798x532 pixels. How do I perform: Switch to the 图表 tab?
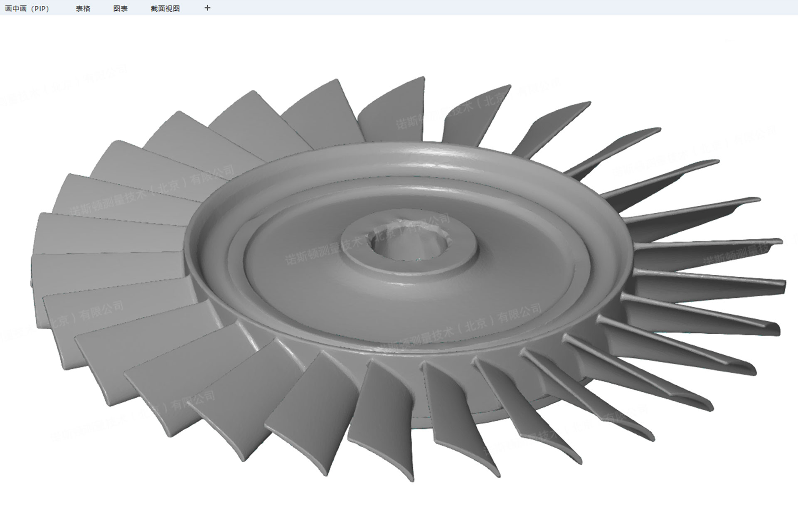click(x=120, y=8)
